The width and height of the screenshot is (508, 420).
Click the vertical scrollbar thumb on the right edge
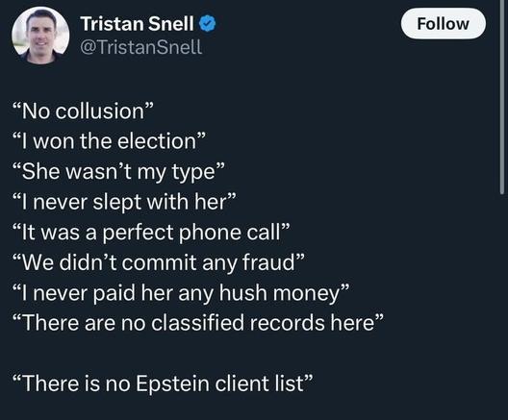(x=502, y=97)
